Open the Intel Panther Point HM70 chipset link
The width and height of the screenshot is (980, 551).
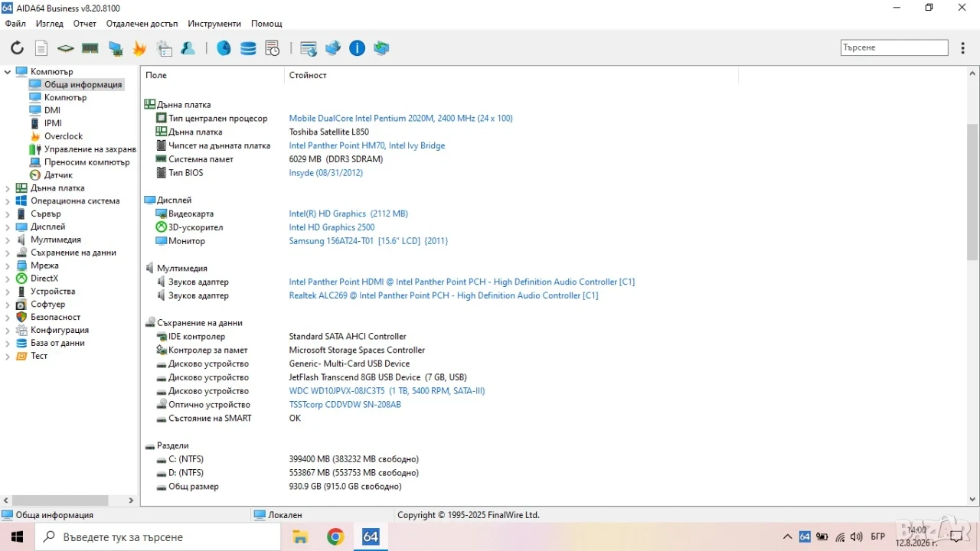coord(367,146)
